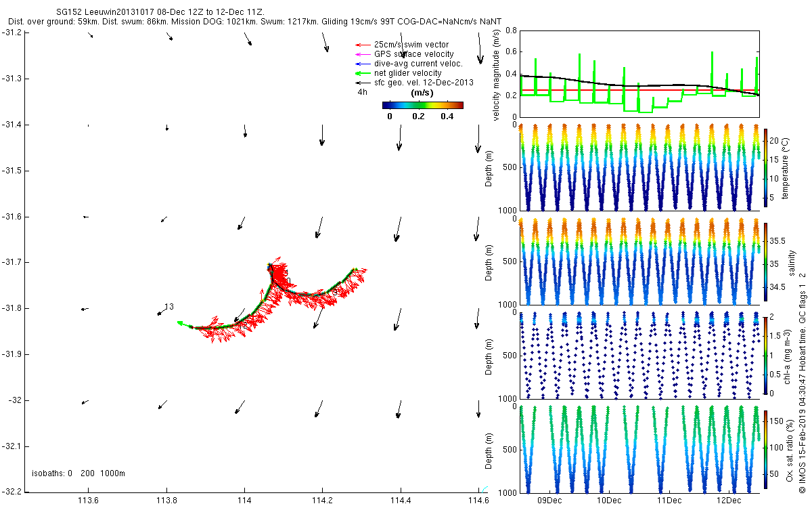
Task: Click the magenta GPS surface velocity legend arrow
Action: point(362,54)
